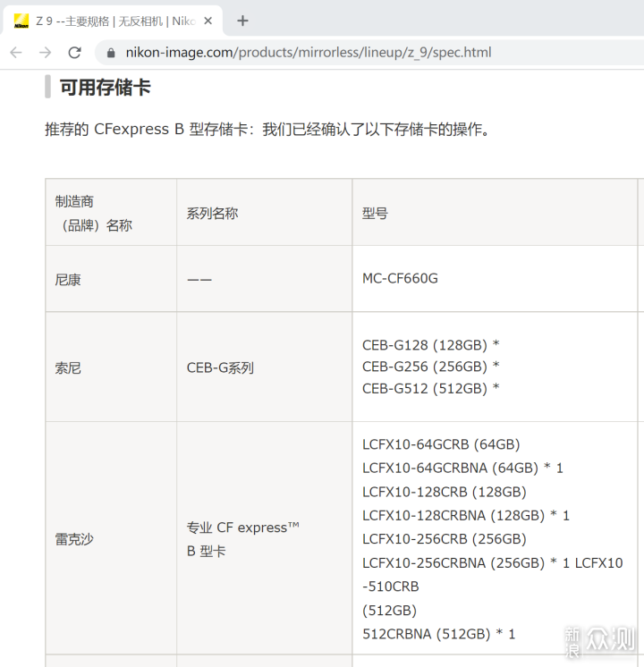
Task: Select the Z 9 主要规格 tab
Action: click(x=113, y=21)
